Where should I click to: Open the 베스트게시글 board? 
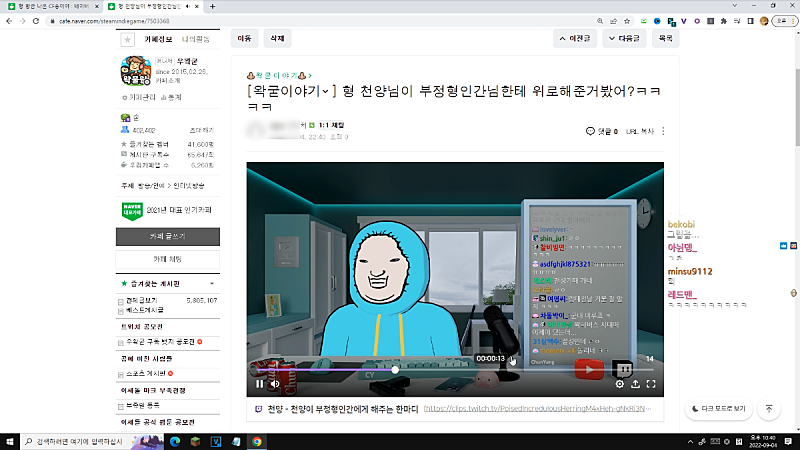tap(145, 310)
